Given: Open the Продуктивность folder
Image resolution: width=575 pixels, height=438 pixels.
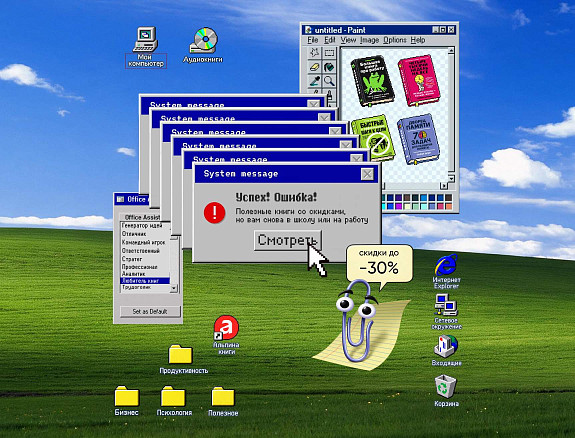Looking at the screenshot, I should click(x=183, y=359).
